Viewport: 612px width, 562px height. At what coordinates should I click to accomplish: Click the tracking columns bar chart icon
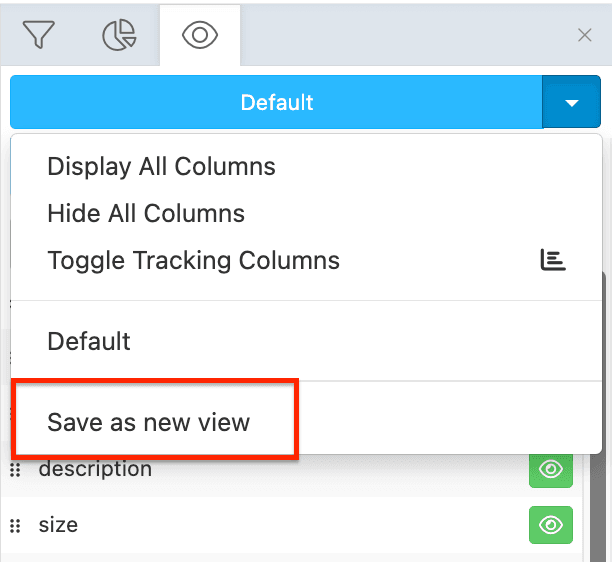point(553,261)
